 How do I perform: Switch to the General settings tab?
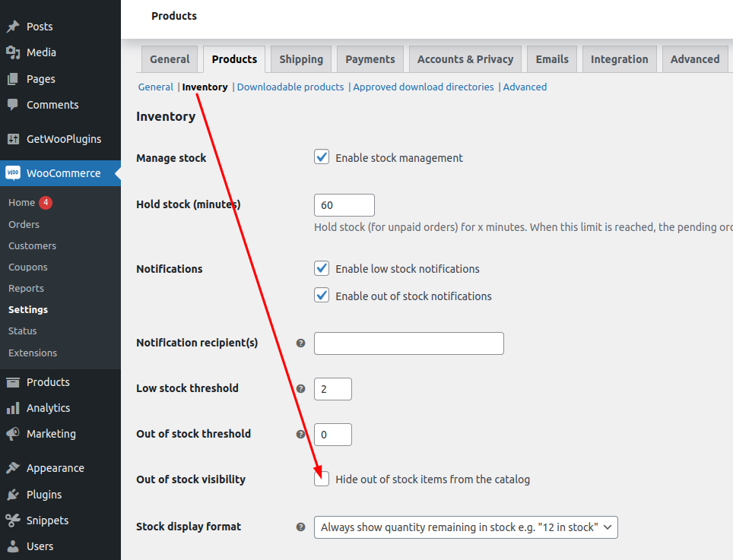coord(170,59)
